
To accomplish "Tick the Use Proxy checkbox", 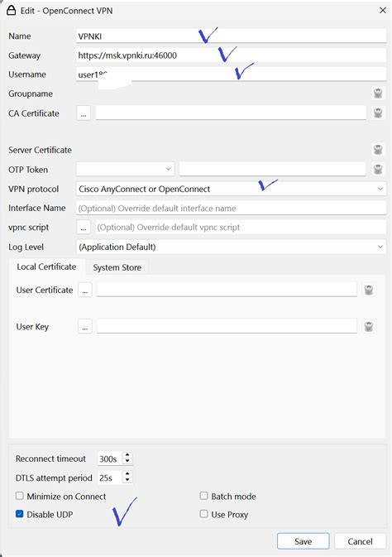I will pyautogui.click(x=203, y=514).
